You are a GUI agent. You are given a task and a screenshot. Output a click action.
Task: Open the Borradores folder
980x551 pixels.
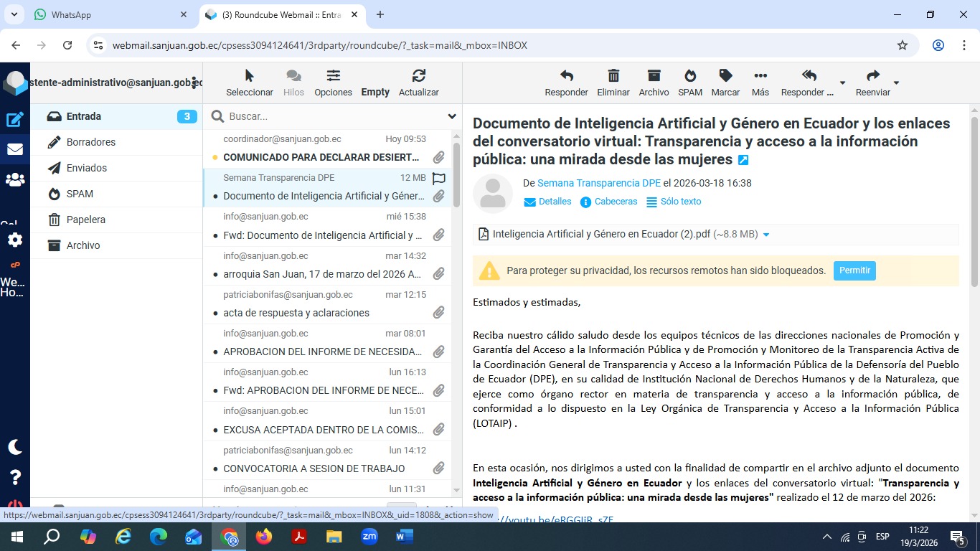pos(91,142)
